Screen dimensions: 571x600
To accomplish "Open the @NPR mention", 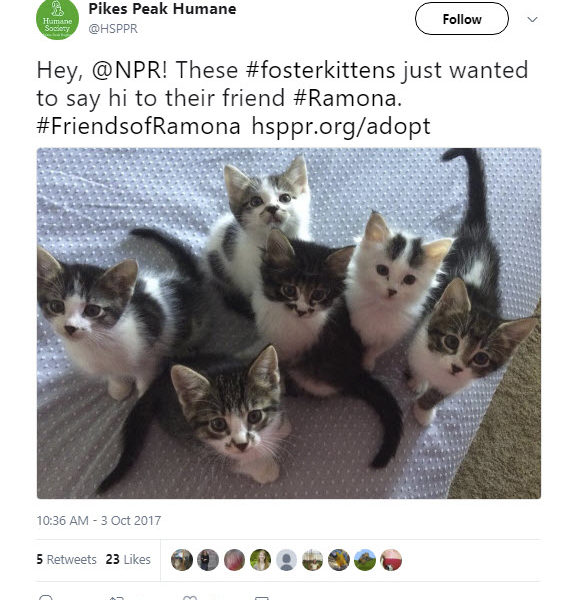I will point(129,70).
